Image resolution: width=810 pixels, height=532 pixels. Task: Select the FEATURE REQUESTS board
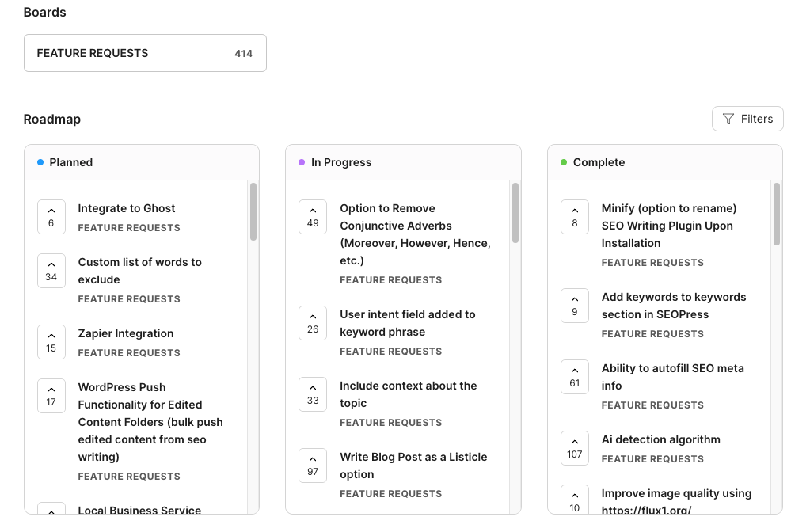click(x=145, y=52)
